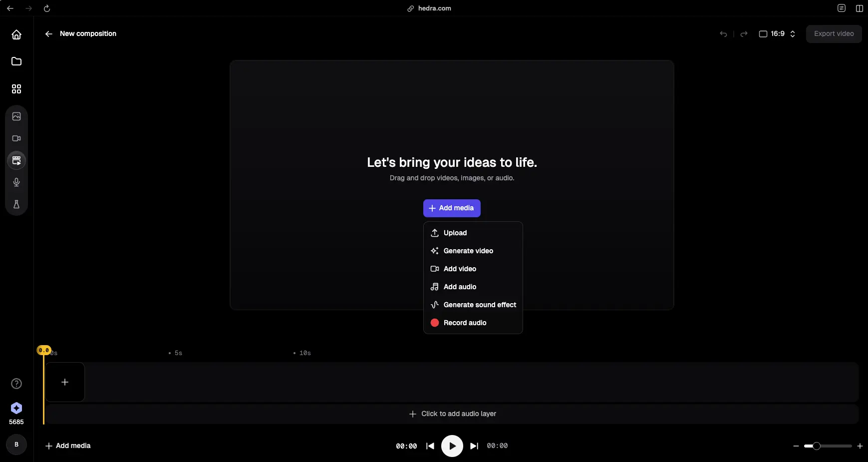Open the 16:9 aspect ratio selector

[x=777, y=34]
